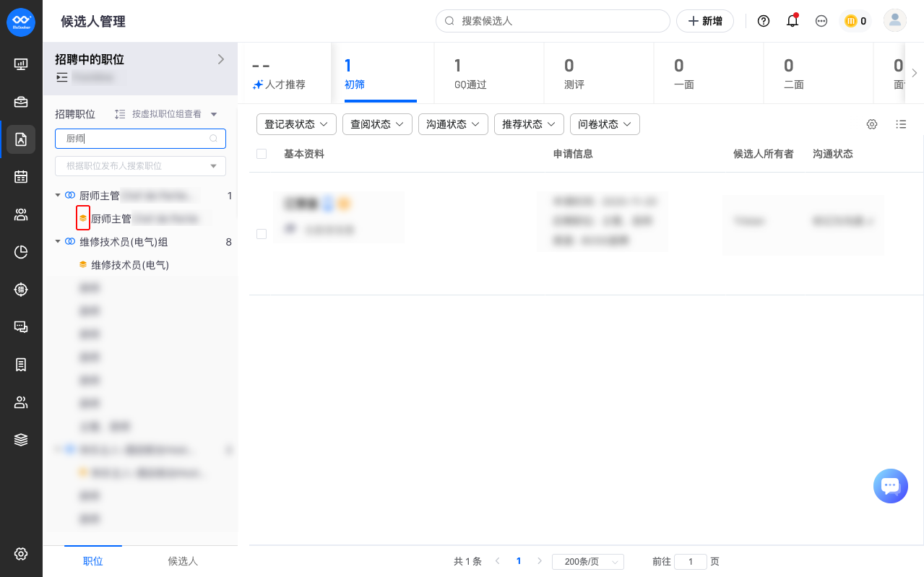The width and height of the screenshot is (924, 577).
Task: Tick the select-all checkbox in table header
Action: click(x=262, y=154)
